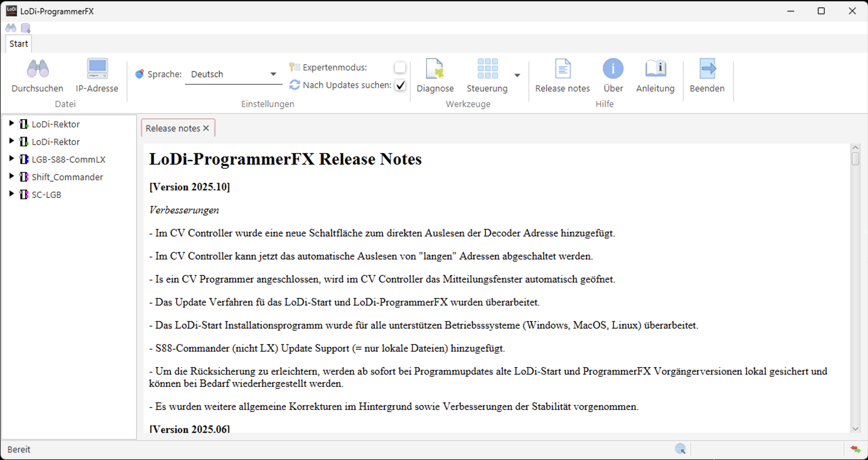This screenshot has width=868, height=460.
Task: Select the Start ribbon tab
Action: (19, 44)
